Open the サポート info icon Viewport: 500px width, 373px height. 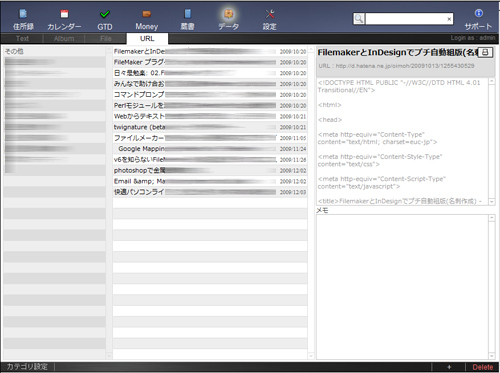click(479, 13)
